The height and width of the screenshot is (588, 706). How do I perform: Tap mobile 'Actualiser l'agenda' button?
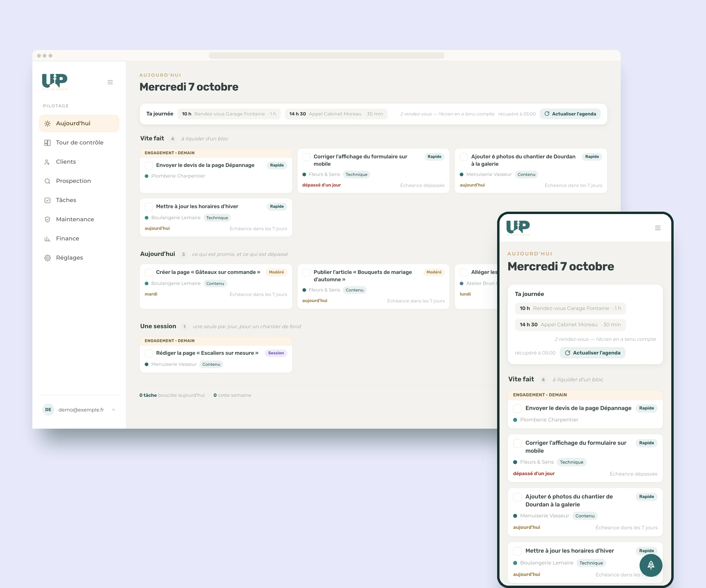pyautogui.click(x=592, y=353)
